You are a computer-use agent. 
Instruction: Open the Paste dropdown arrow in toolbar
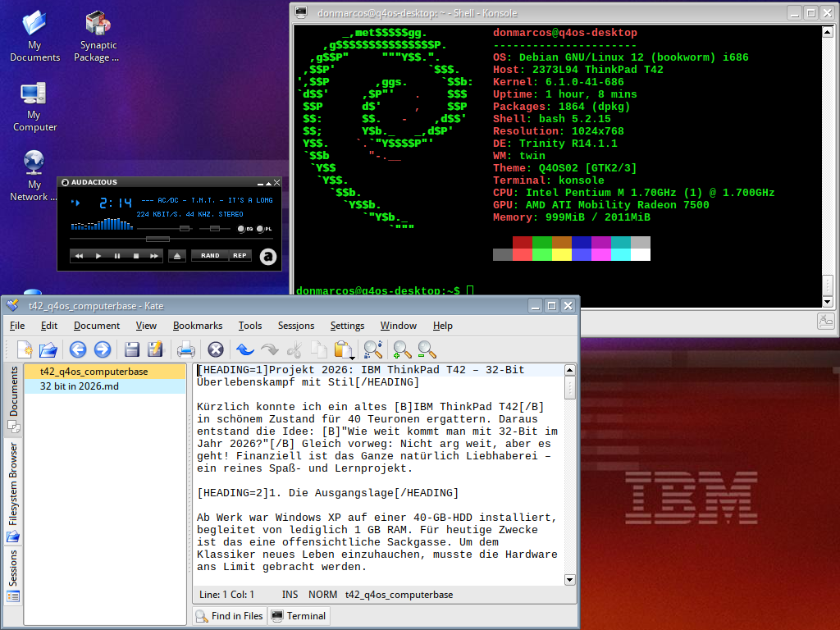(x=352, y=357)
